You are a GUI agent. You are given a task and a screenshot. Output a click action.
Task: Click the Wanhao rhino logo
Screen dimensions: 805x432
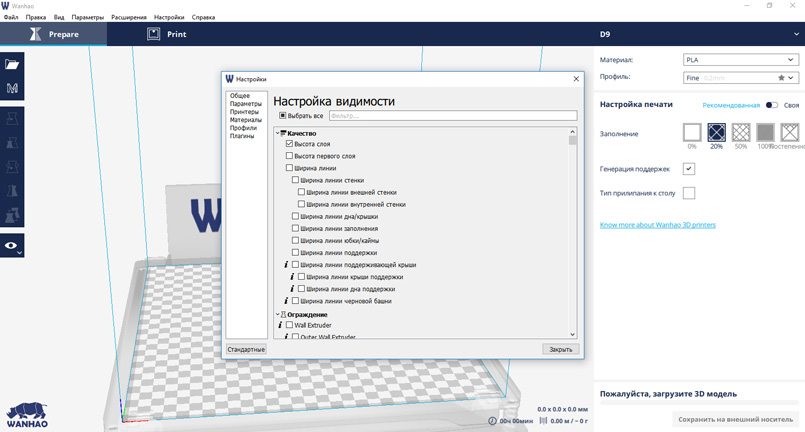[x=27, y=415]
